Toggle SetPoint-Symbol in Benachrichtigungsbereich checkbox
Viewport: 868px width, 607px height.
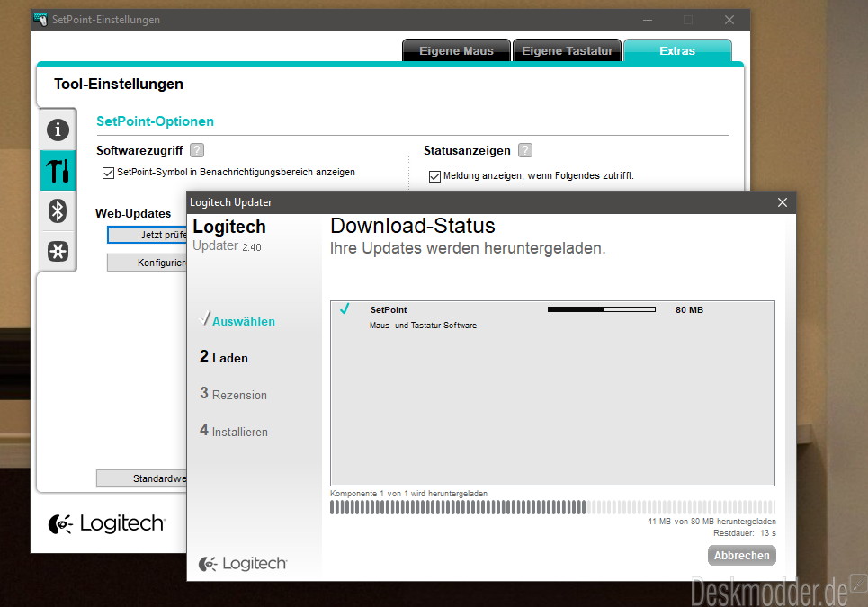pyautogui.click(x=108, y=174)
